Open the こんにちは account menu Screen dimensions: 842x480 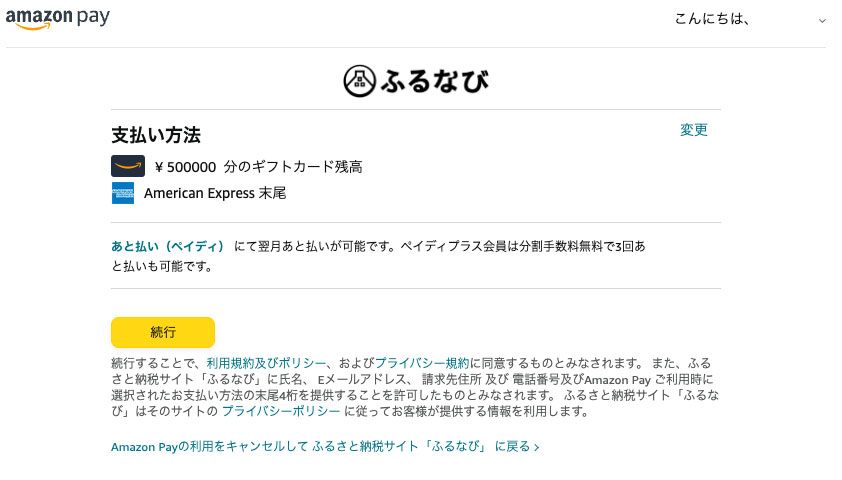(x=712, y=19)
